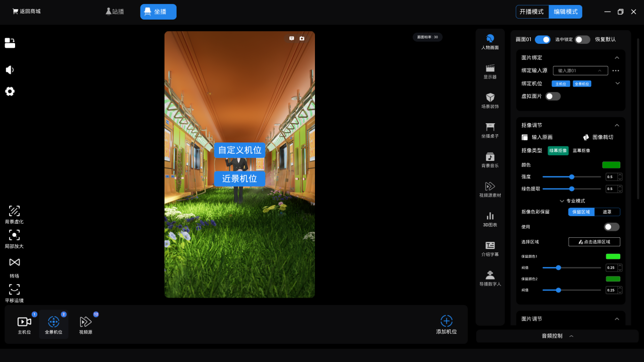Click the green 颜色 color swatch

[611, 165]
